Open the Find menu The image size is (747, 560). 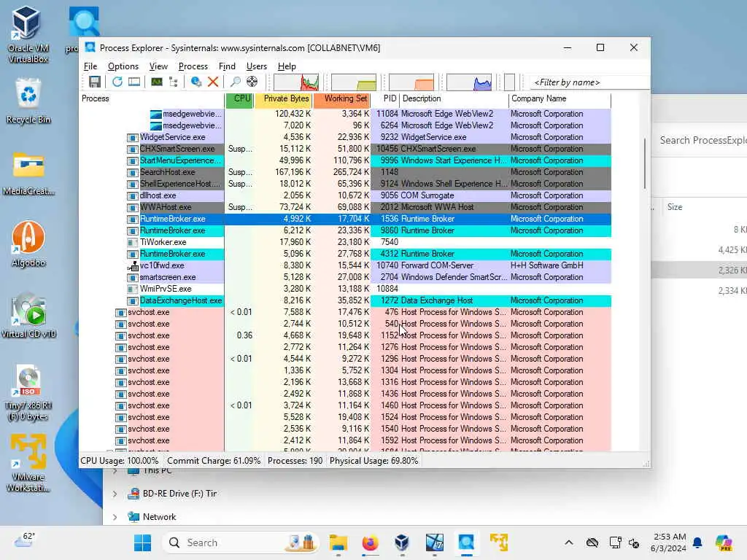[227, 66]
